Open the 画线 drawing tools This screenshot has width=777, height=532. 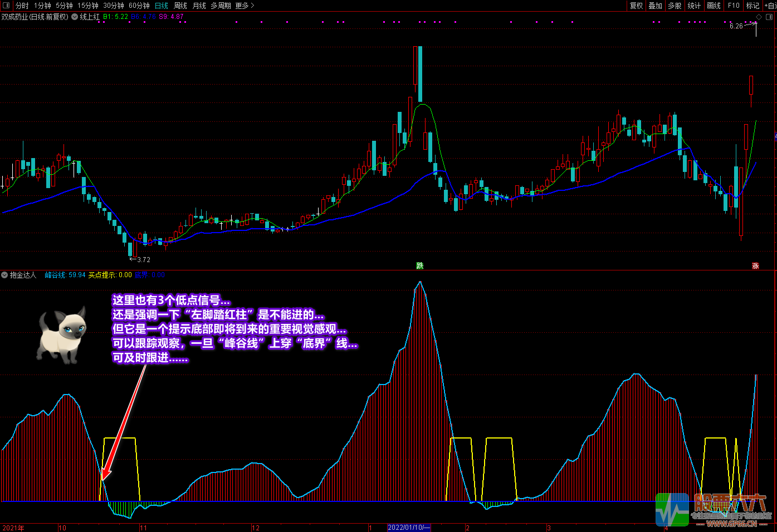pyautogui.click(x=714, y=6)
